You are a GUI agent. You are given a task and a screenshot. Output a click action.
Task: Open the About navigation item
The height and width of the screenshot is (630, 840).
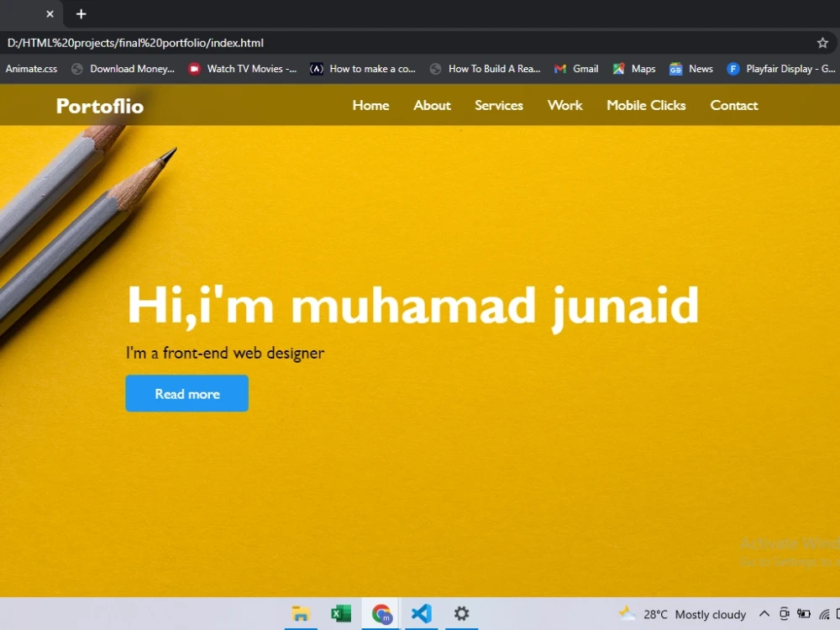click(x=432, y=105)
